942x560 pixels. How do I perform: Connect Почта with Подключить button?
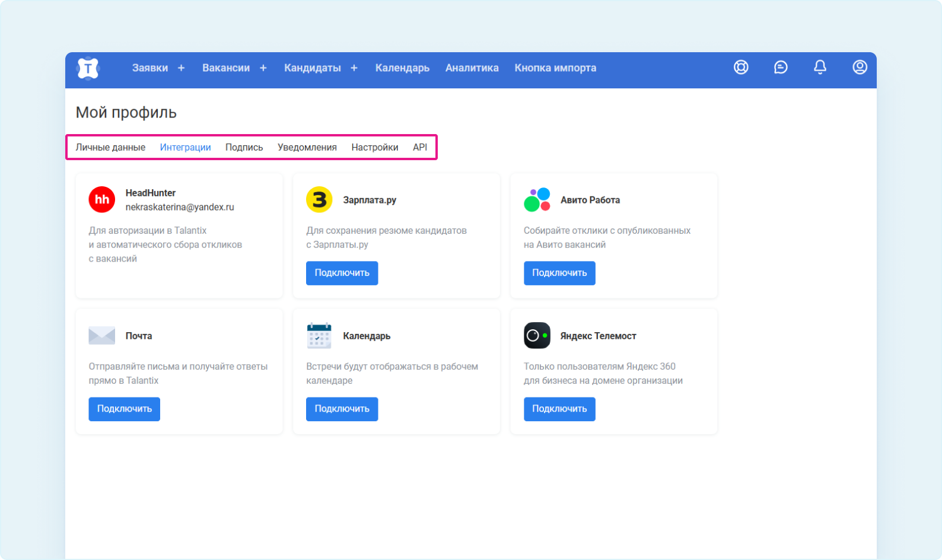point(125,409)
